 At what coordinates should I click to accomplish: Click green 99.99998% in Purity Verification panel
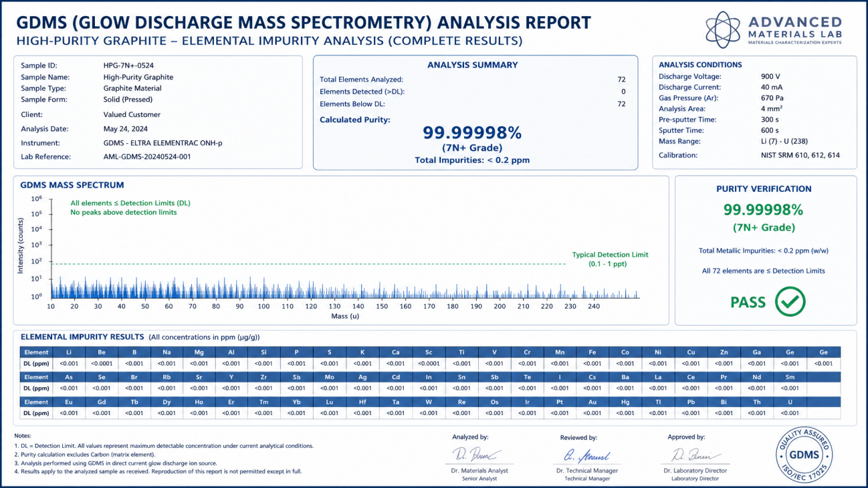pos(763,210)
